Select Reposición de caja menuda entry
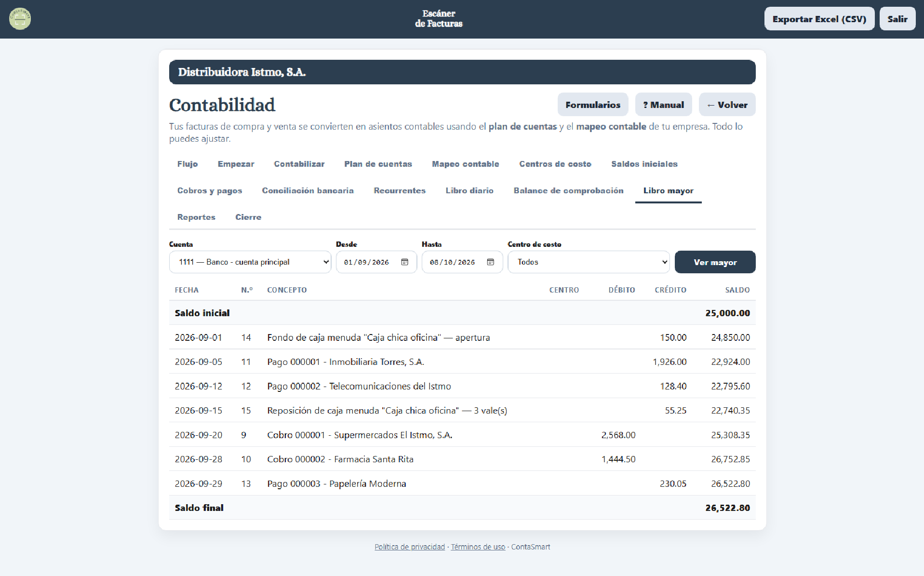The image size is (924, 576). (x=462, y=410)
